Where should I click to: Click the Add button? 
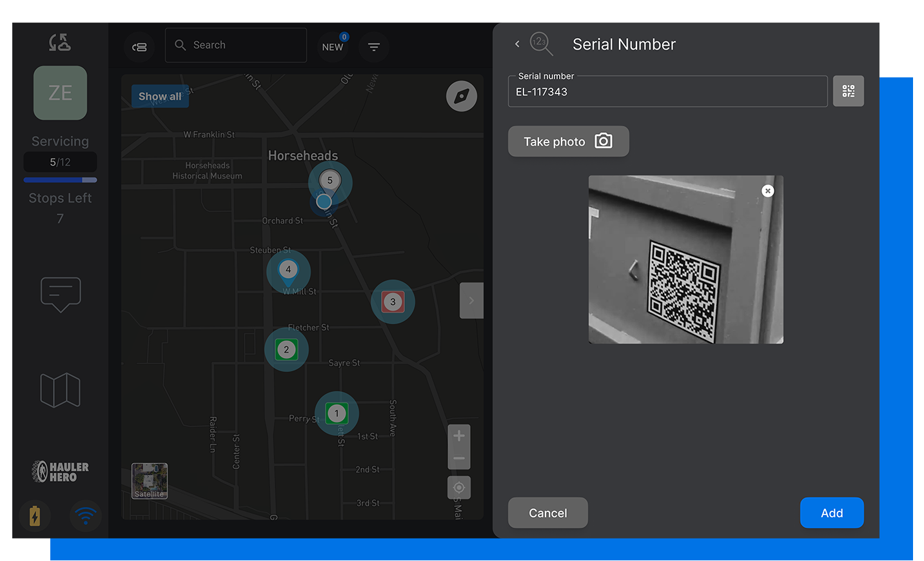pyautogui.click(x=832, y=513)
